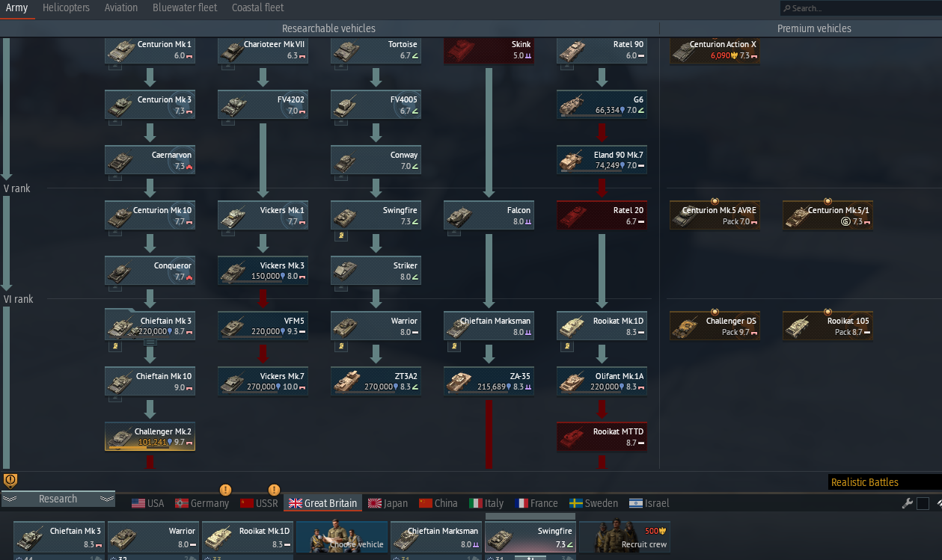This screenshot has width=942, height=560.
Task: Select the Japan nation tab
Action: point(388,503)
